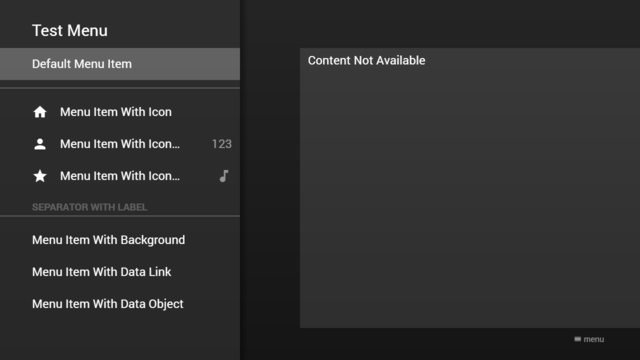Click the person profile icon
This screenshot has width=640, height=360.
(x=40, y=144)
